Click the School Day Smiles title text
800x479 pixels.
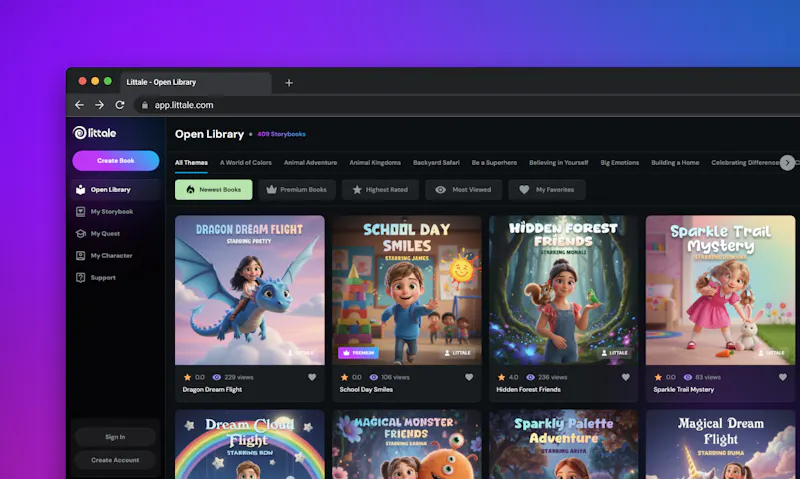coord(366,390)
